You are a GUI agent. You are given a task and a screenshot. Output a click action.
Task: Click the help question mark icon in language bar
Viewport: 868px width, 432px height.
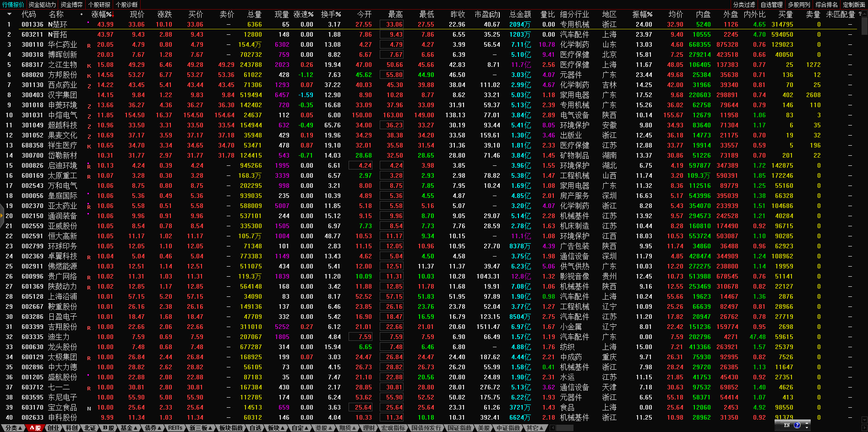(797, 425)
